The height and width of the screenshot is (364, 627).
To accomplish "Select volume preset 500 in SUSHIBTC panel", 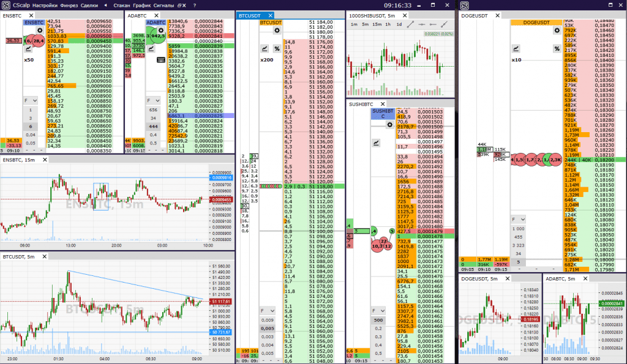I will (378, 320).
